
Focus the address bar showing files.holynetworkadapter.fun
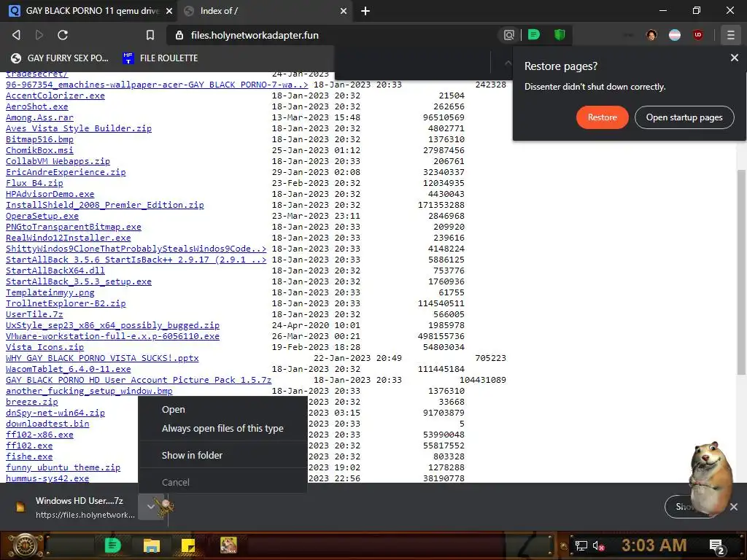tap(333, 35)
